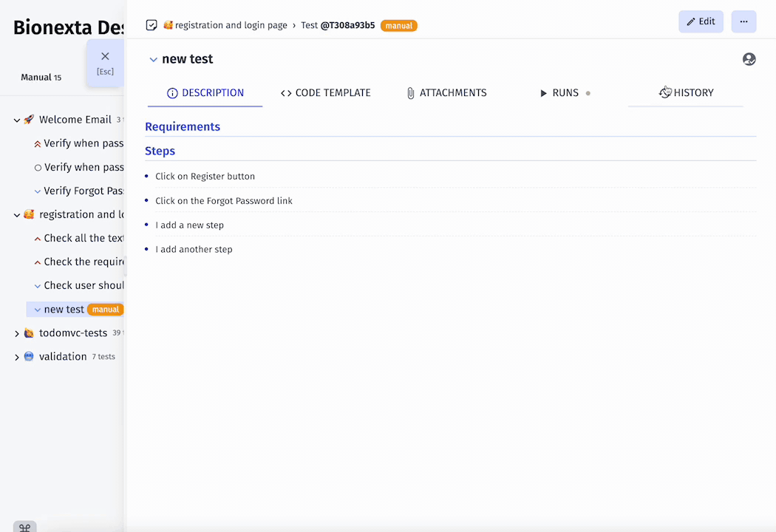Click the Requirements heading
Image resolution: width=776 pixels, height=532 pixels.
pyautogui.click(x=183, y=126)
